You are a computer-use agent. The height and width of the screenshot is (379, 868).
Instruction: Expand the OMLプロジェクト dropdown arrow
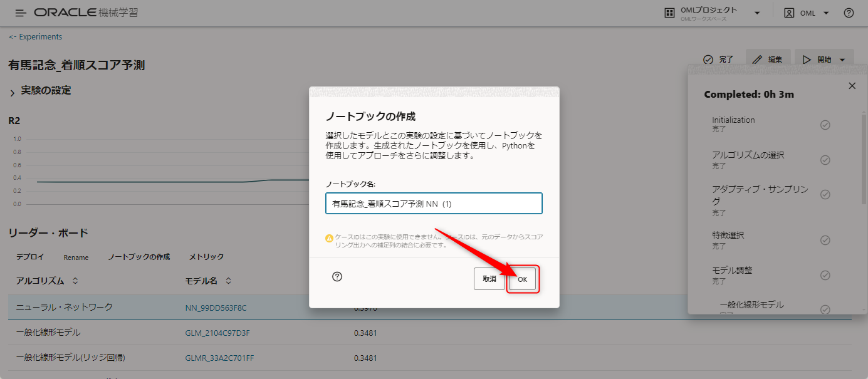(x=757, y=13)
